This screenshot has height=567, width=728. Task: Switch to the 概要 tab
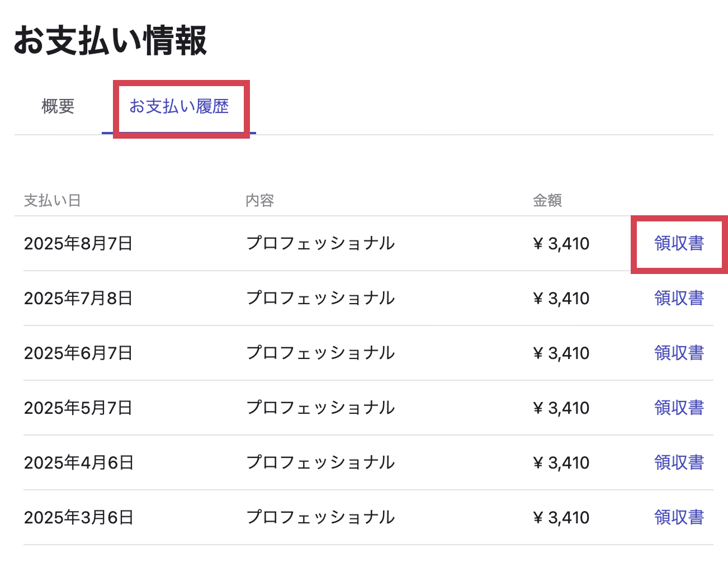(58, 106)
